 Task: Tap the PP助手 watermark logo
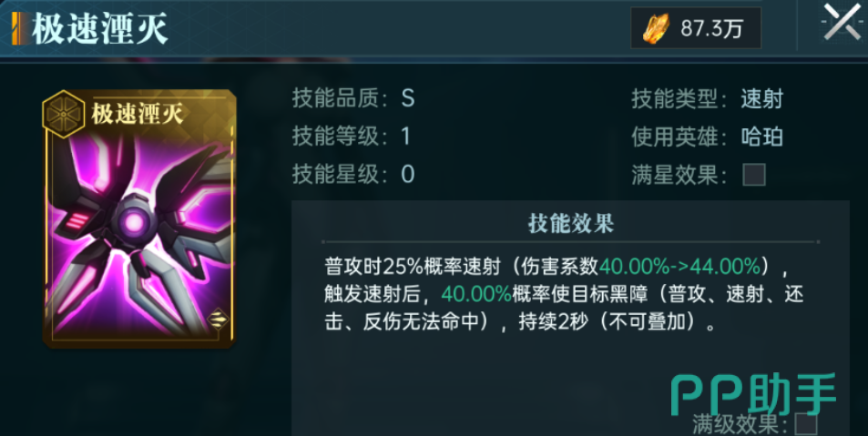tap(754, 394)
